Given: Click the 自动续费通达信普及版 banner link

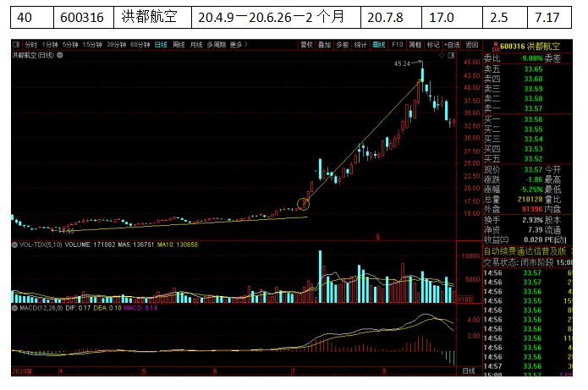Looking at the screenshot, I should (525, 251).
